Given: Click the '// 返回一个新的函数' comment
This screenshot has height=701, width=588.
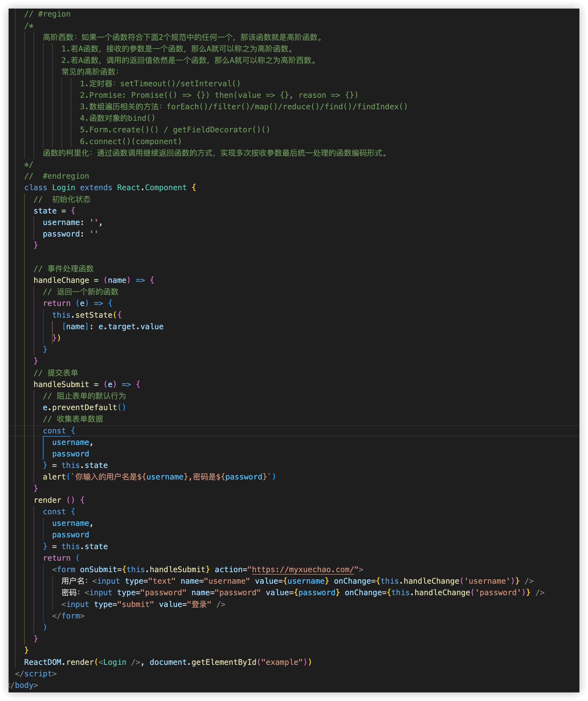Looking at the screenshot, I should coord(80,292).
